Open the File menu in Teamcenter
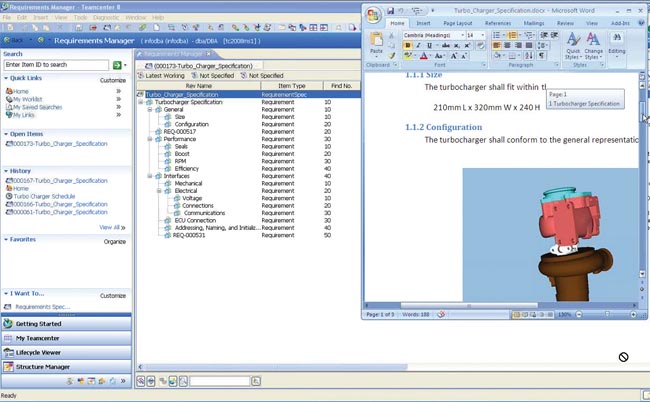 [x=7, y=18]
